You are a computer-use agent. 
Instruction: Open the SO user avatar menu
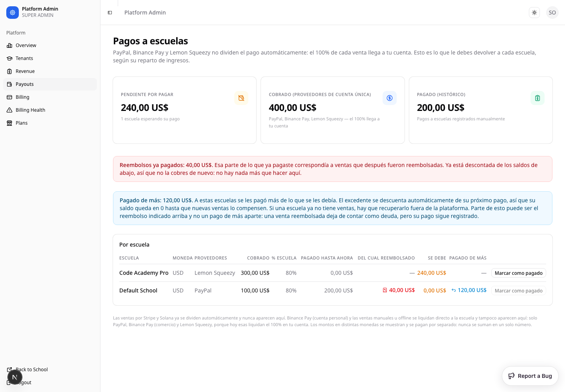pyautogui.click(x=552, y=13)
